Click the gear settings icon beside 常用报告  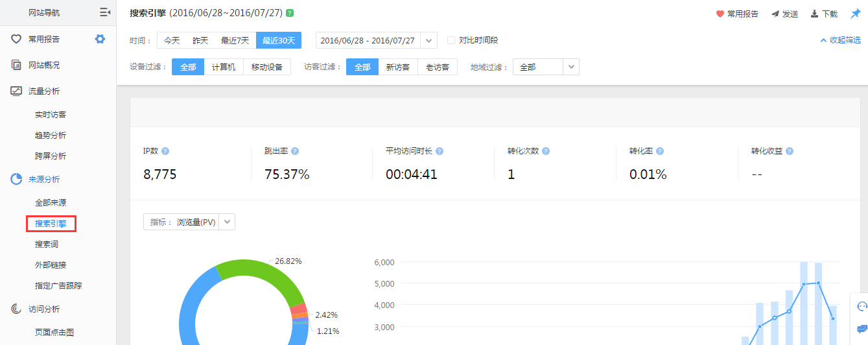click(x=100, y=39)
